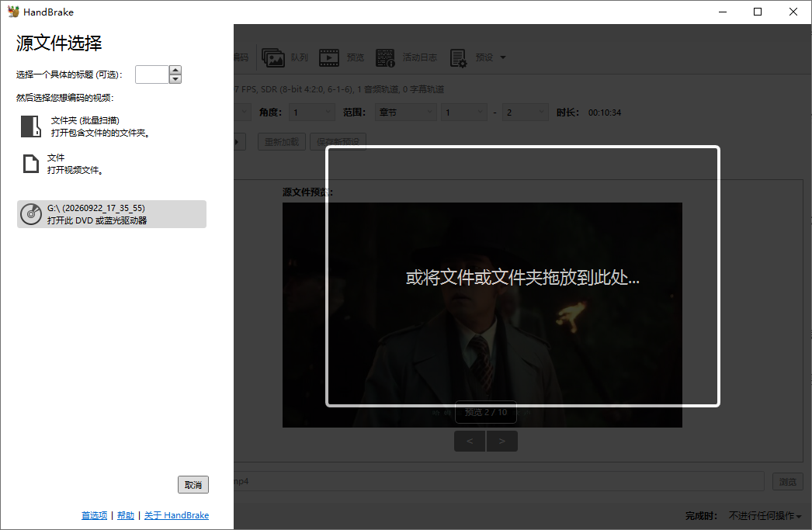This screenshot has height=530, width=812.
Task: Open the folder batch scan icon
Action: click(x=30, y=126)
